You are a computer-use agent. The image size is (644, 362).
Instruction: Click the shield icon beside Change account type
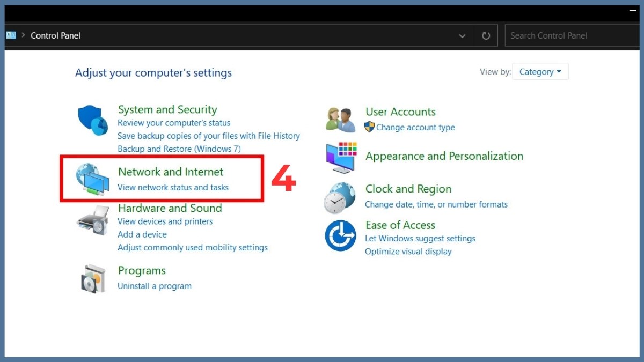[x=369, y=127]
